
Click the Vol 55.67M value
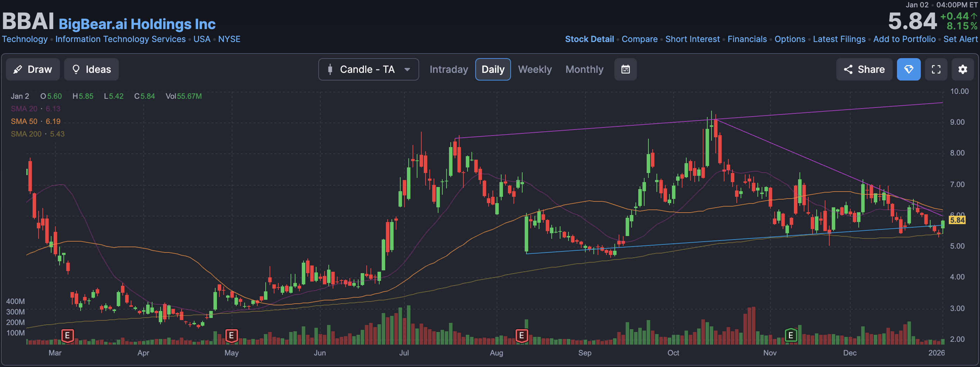183,96
